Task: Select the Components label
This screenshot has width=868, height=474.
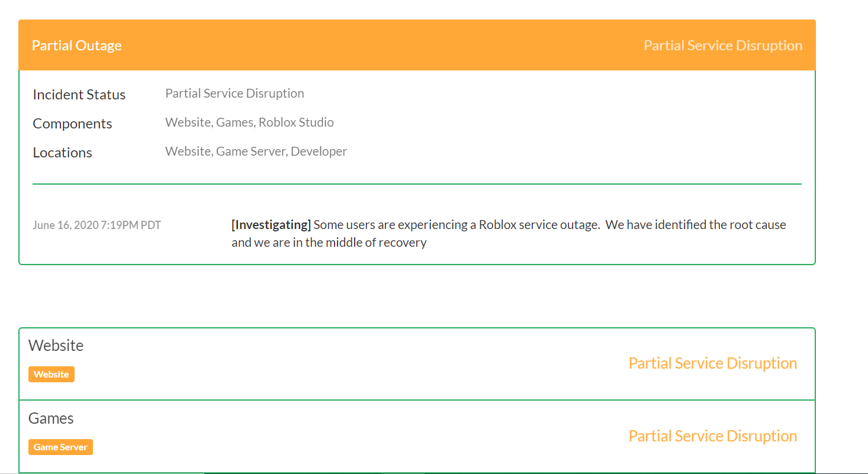Action: point(72,124)
